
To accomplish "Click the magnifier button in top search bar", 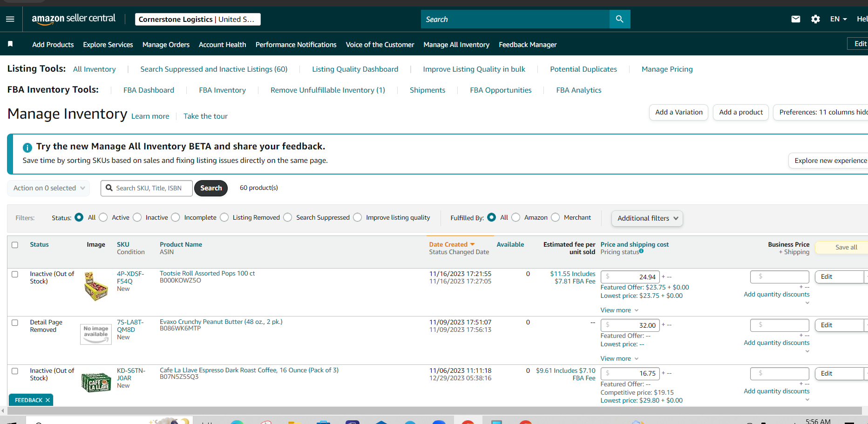I will (x=620, y=19).
